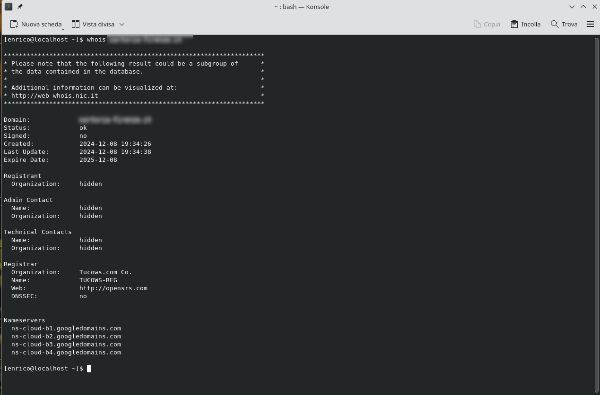The image size is (600, 395).
Task: Open the http://opensrs.com registrar link
Action: tap(113, 288)
